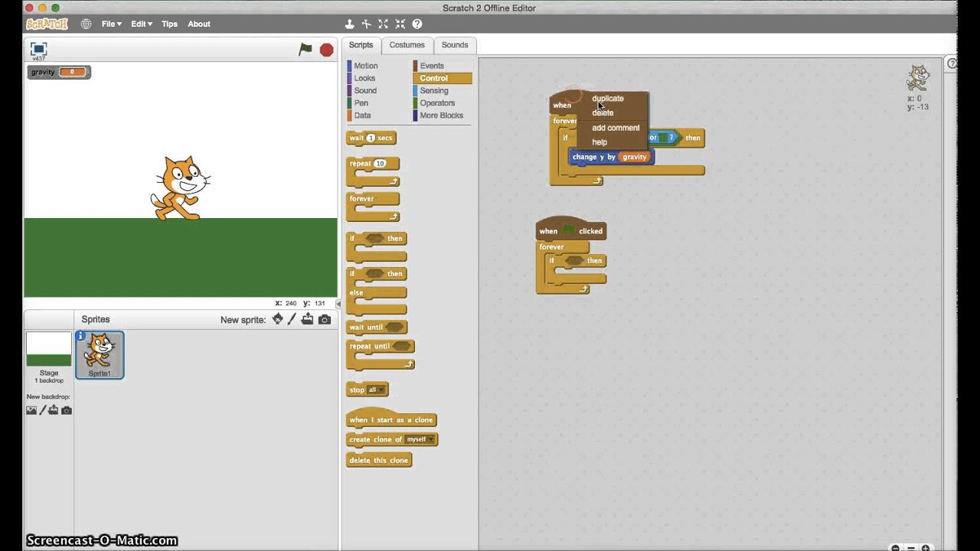
Task: Click the 'repeat 10' number field
Action: coord(380,163)
